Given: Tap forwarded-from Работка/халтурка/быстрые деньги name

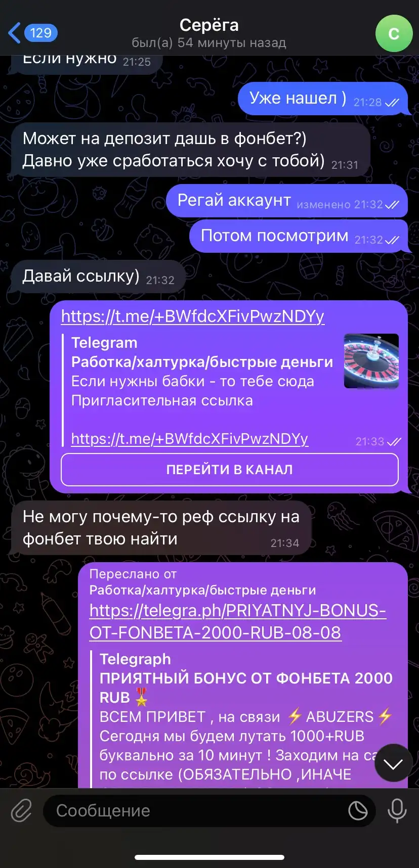Looking at the screenshot, I should (202, 590).
